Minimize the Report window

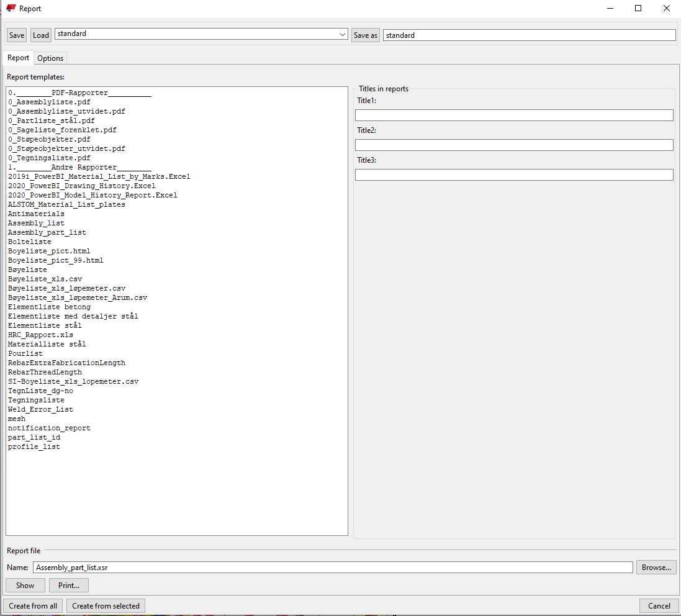pyautogui.click(x=610, y=8)
